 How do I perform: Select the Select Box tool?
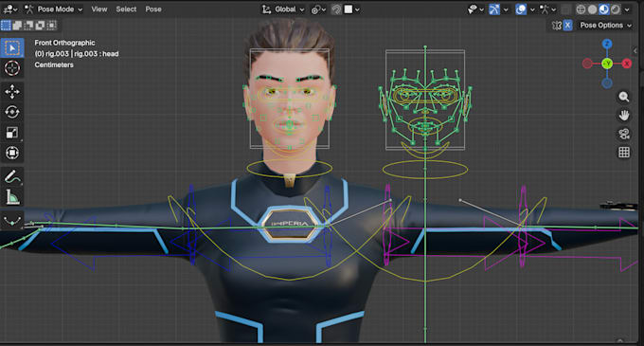tap(12, 48)
